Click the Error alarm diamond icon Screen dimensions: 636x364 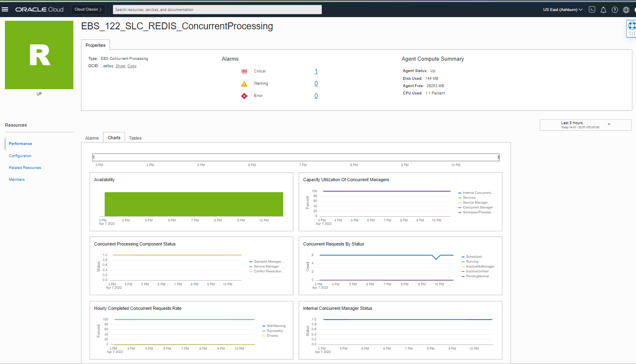coord(244,96)
